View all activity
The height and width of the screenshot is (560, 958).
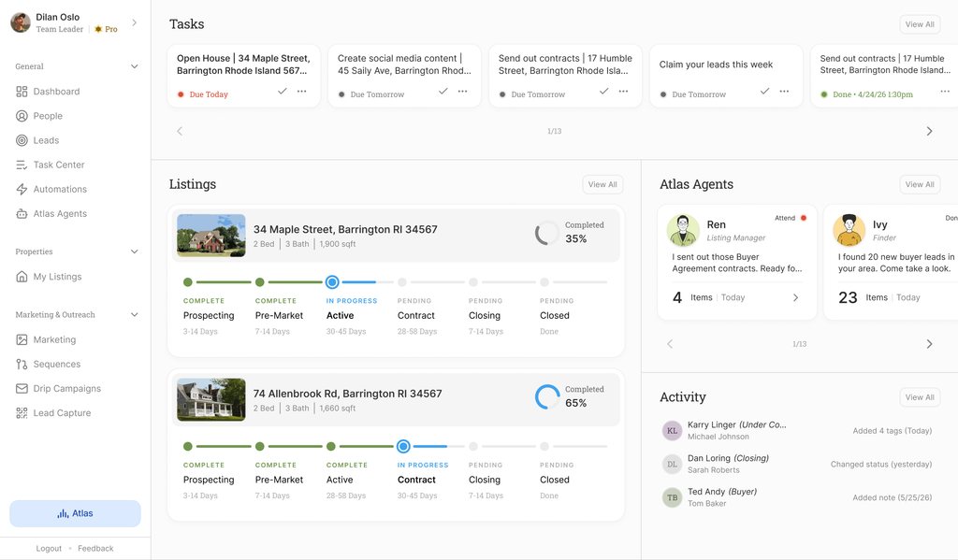920,397
